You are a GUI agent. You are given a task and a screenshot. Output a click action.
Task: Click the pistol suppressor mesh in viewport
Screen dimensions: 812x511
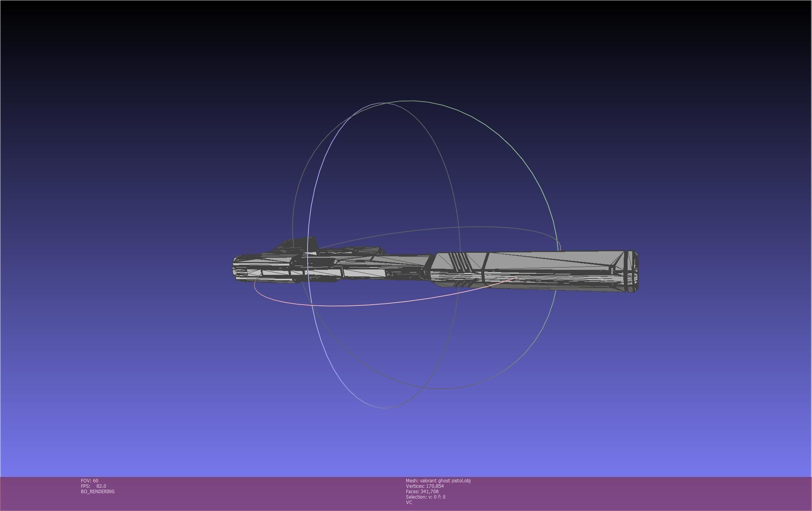(x=535, y=271)
